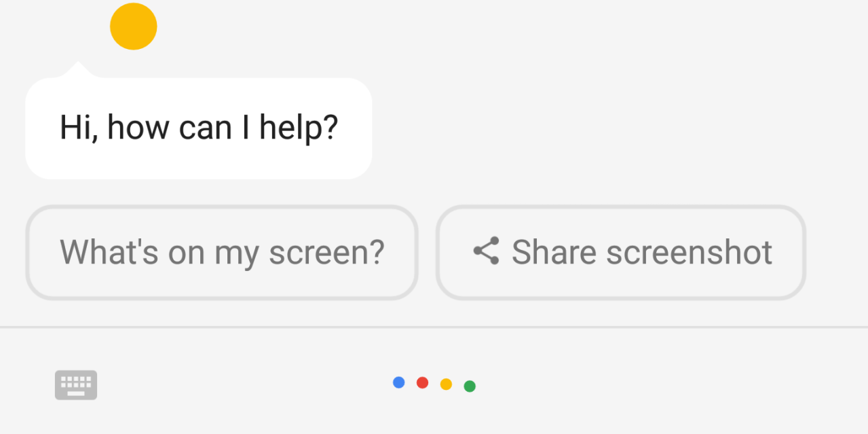Tap the small yellow Assistant dot
This screenshot has width=868, height=434.
click(446, 384)
